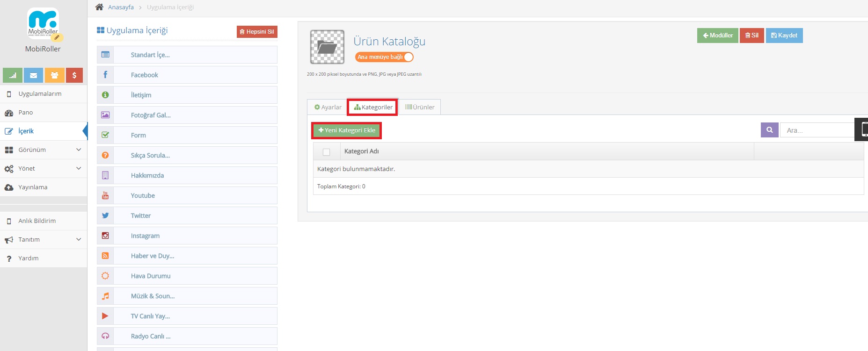Click the Anasayfa breadcrumb link

point(121,7)
